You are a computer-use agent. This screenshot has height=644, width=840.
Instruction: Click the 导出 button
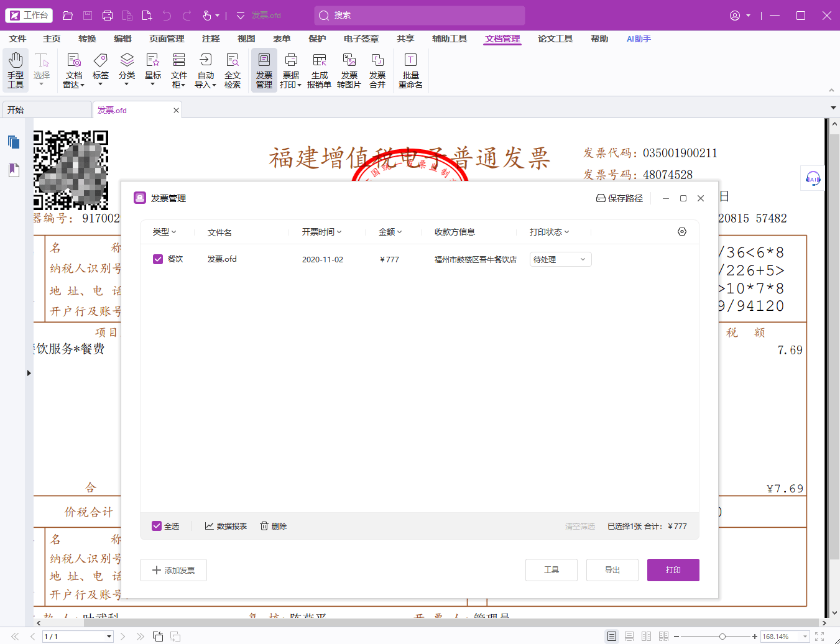(x=612, y=570)
